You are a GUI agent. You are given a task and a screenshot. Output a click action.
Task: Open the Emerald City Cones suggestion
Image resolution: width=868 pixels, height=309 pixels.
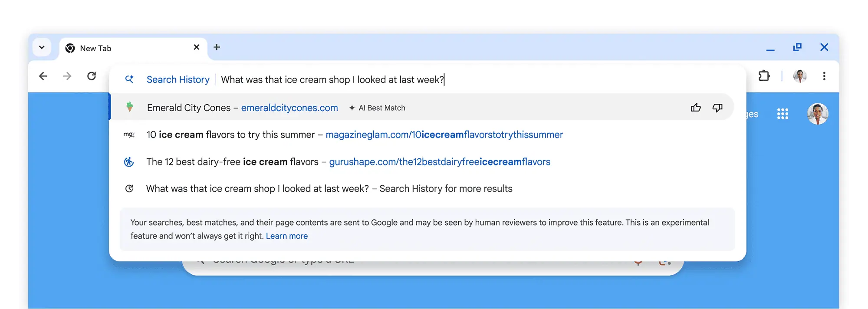242,108
